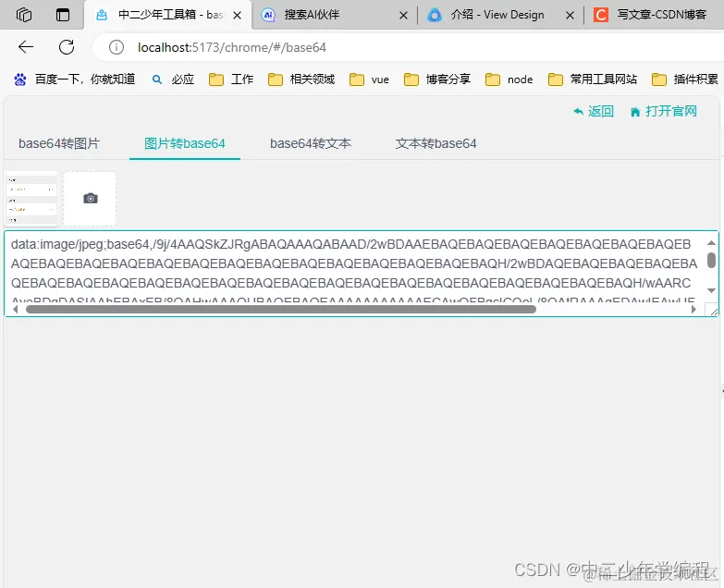Click the 打开官网 link

click(x=664, y=111)
